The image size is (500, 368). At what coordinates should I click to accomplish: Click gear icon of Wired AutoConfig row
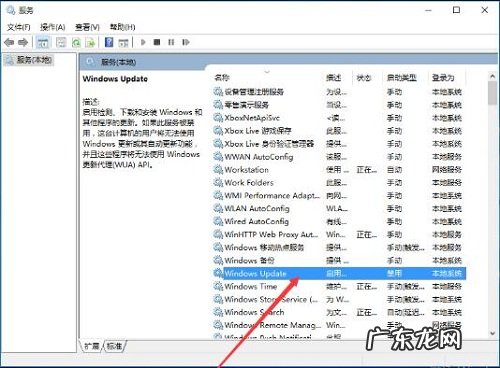(x=218, y=221)
